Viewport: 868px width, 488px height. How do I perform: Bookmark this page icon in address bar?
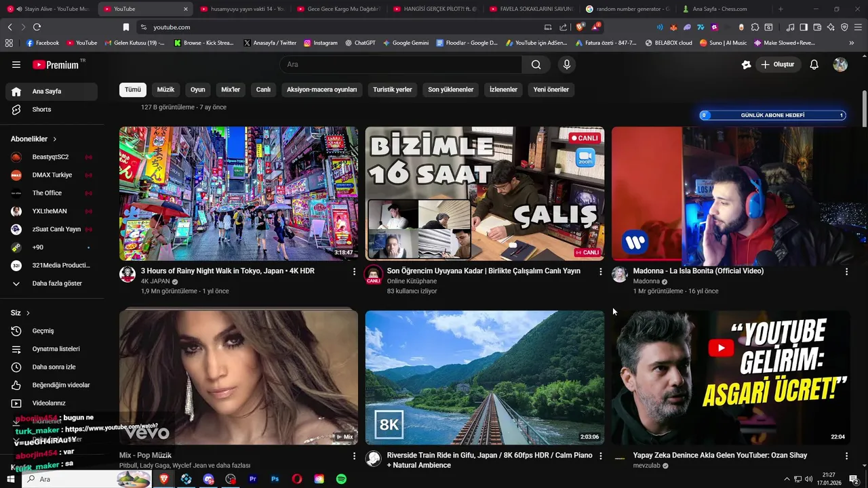[125, 27]
